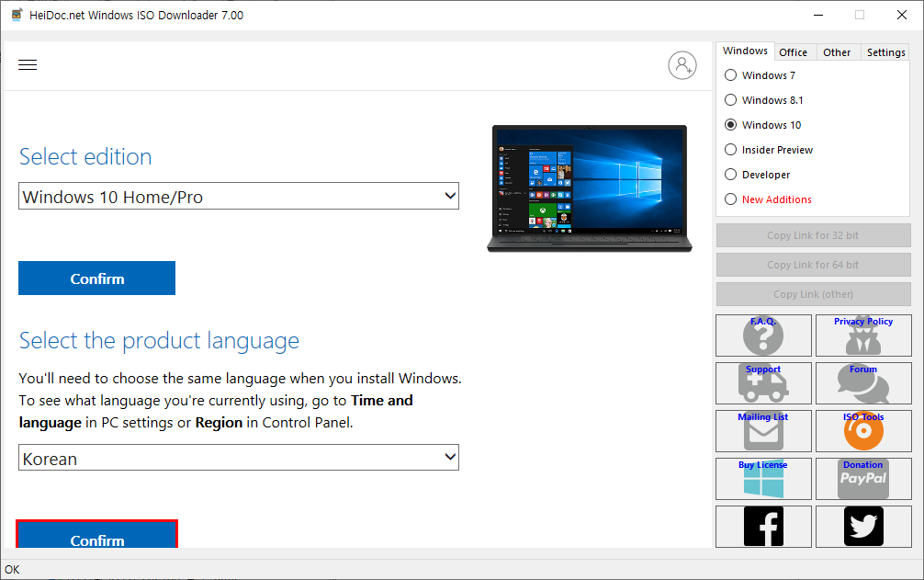Switch to the Other tab
This screenshot has width=924, height=580.
click(x=837, y=52)
